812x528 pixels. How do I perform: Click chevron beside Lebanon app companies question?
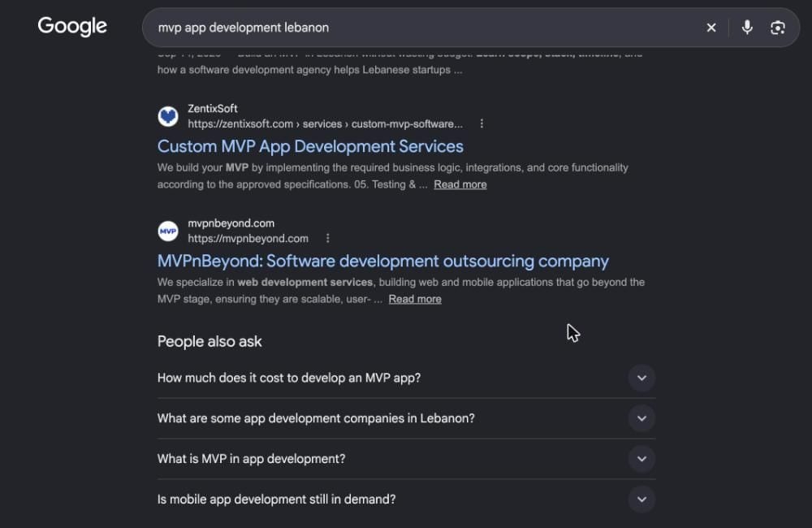coord(641,418)
